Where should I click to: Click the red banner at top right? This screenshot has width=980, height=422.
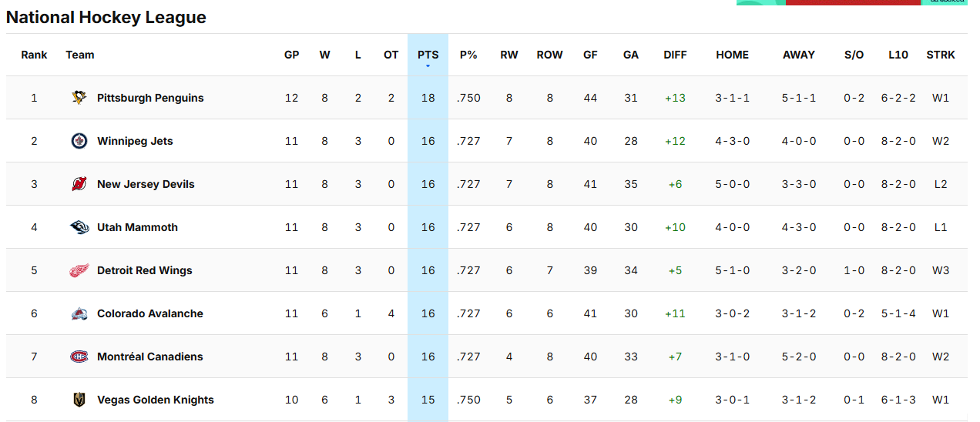tap(853, 2)
